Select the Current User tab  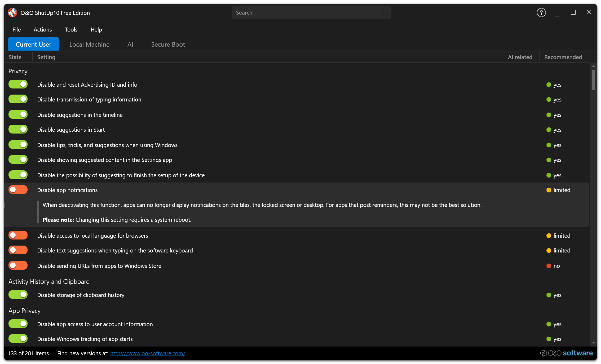coord(33,44)
